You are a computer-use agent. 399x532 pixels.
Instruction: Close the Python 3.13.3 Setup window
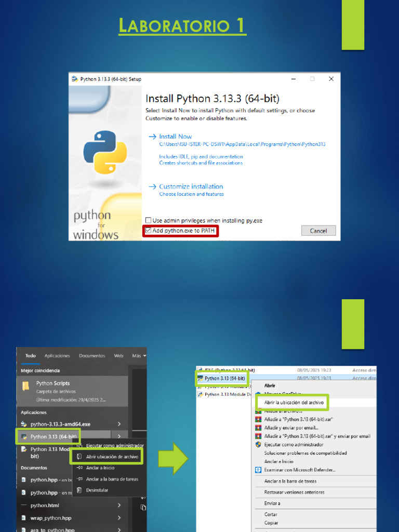(x=331, y=79)
